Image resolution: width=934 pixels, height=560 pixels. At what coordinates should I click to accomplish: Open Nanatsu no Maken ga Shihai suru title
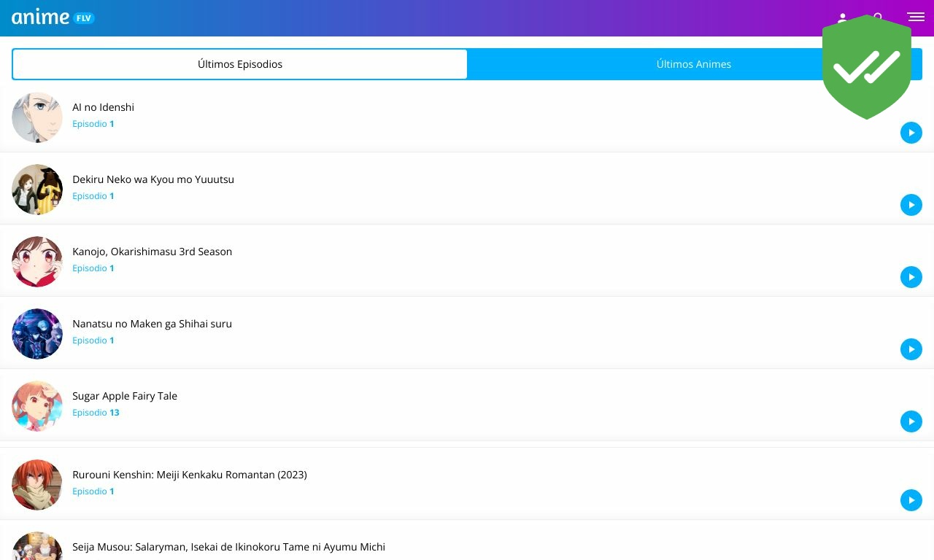click(x=152, y=324)
